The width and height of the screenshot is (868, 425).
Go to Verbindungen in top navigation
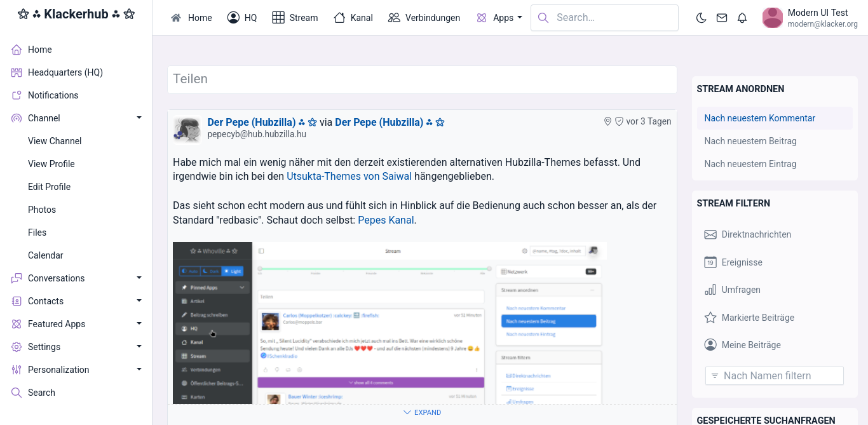tap(424, 18)
